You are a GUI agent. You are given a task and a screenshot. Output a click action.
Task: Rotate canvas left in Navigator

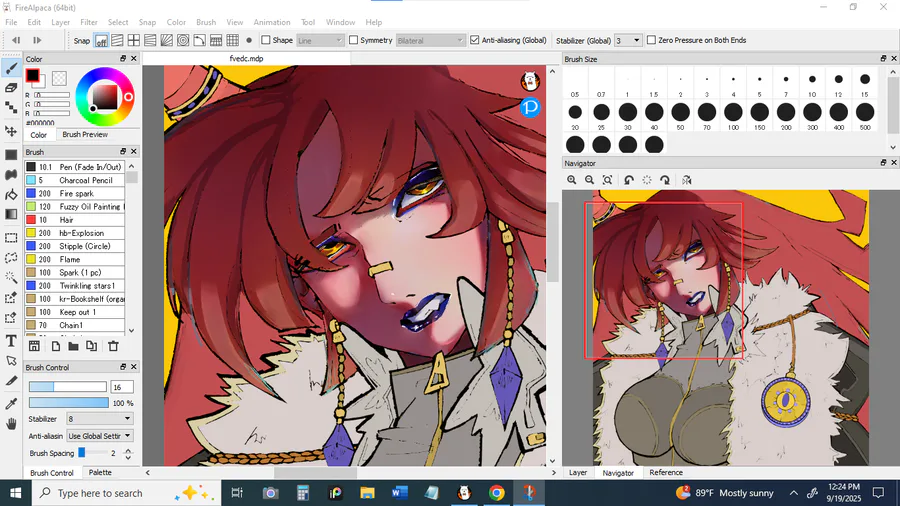[629, 180]
